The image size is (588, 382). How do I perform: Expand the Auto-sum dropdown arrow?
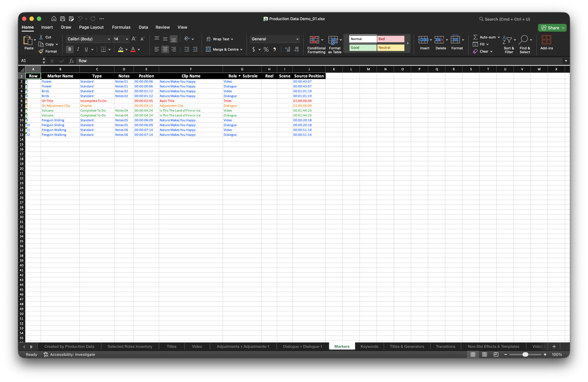coord(499,37)
